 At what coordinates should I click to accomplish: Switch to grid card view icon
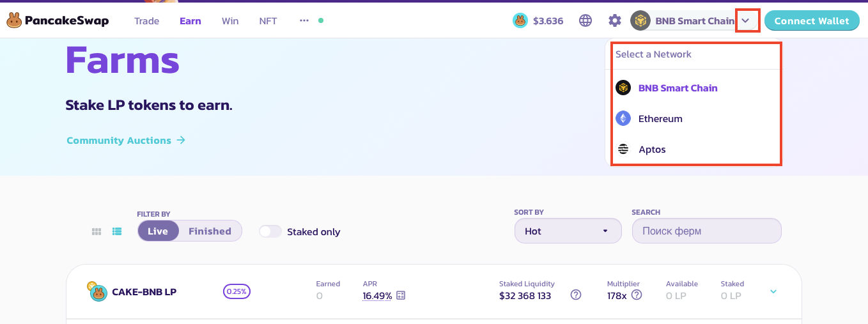97,232
